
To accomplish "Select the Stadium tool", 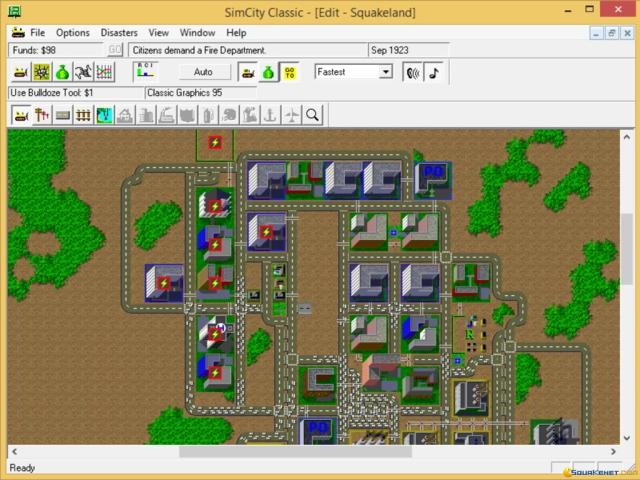I will 229,115.
